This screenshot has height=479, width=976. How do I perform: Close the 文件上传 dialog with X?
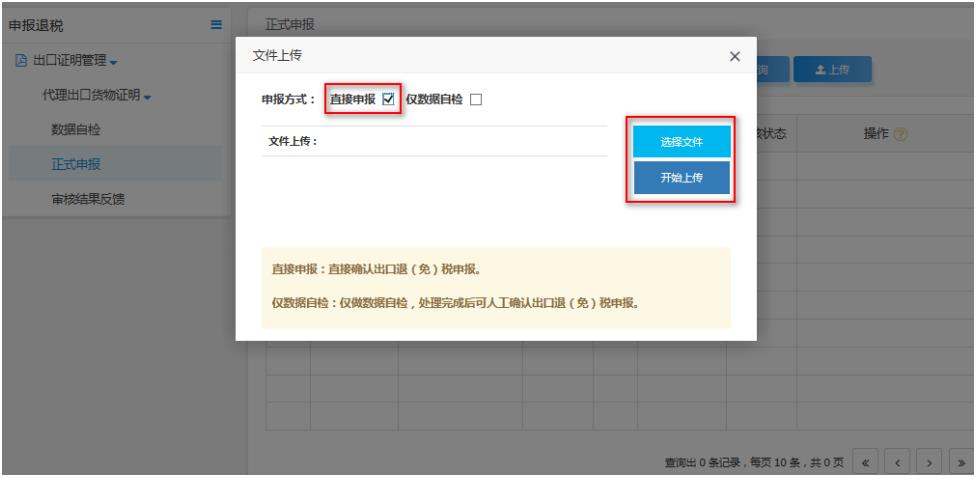coord(735,56)
